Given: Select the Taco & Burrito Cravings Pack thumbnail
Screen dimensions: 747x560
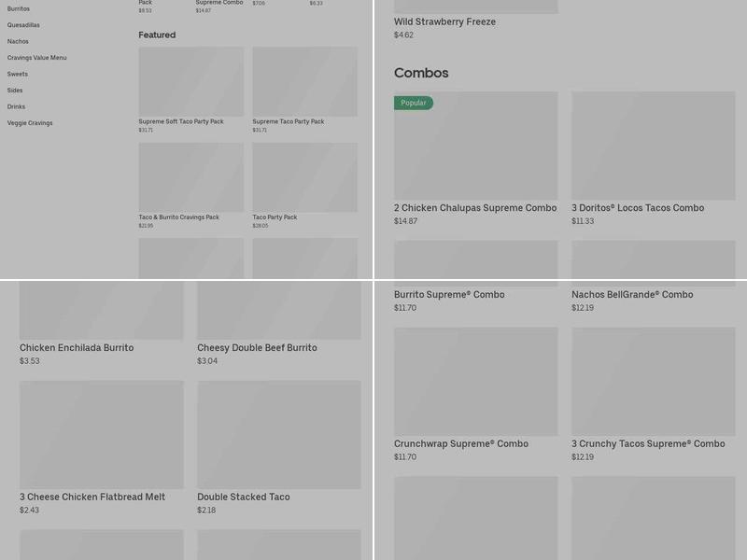Looking at the screenshot, I should click(x=190, y=177).
